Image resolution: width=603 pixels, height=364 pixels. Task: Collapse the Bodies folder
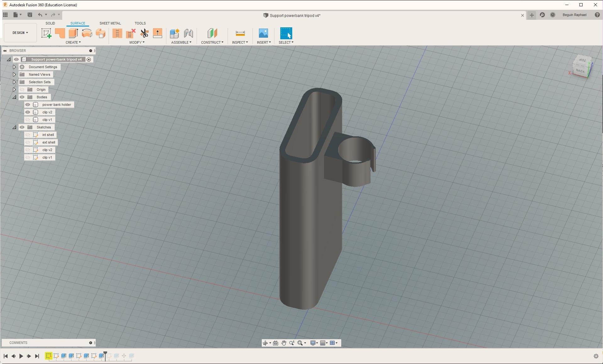pyautogui.click(x=14, y=97)
